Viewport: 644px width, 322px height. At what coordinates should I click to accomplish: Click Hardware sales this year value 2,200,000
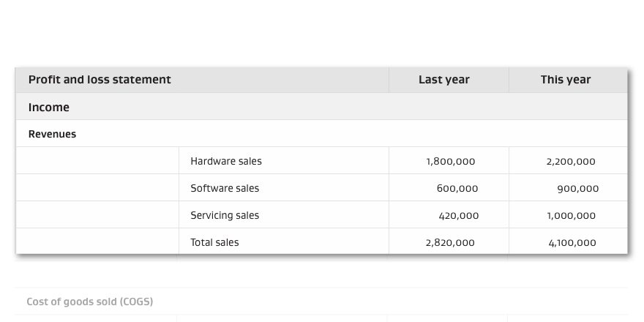point(571,162)
